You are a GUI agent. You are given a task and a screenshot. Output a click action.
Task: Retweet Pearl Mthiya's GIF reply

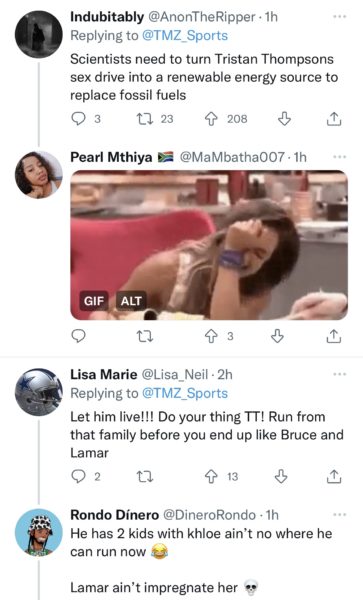(x=145, y=336)
